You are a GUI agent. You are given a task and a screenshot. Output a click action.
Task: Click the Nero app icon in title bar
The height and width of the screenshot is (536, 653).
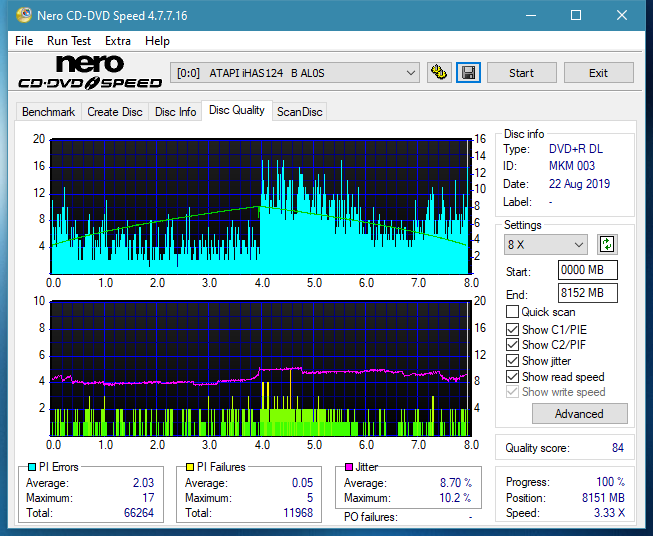click(23, 15)
